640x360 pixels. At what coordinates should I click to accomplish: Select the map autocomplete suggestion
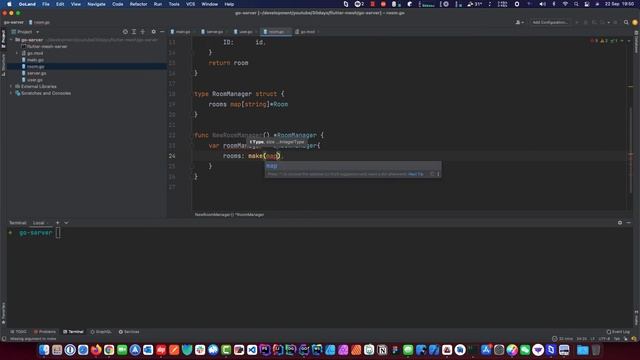point(353,166)
